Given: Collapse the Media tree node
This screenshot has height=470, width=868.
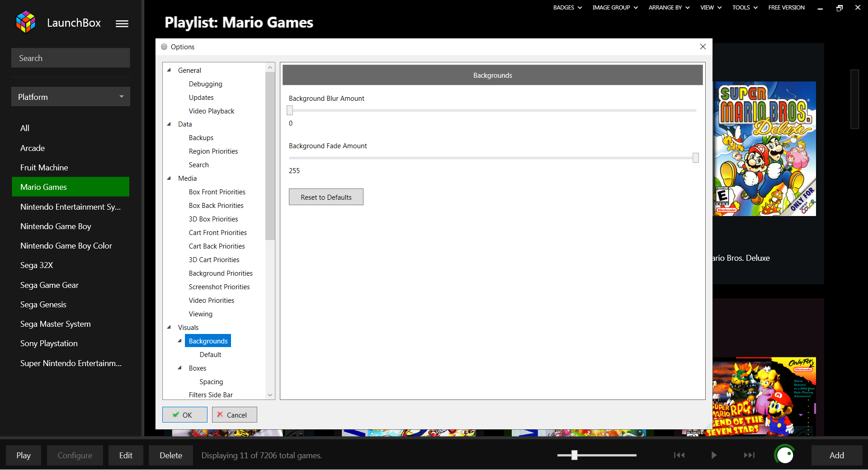Looking at the screenshot, I should (169, 178).
